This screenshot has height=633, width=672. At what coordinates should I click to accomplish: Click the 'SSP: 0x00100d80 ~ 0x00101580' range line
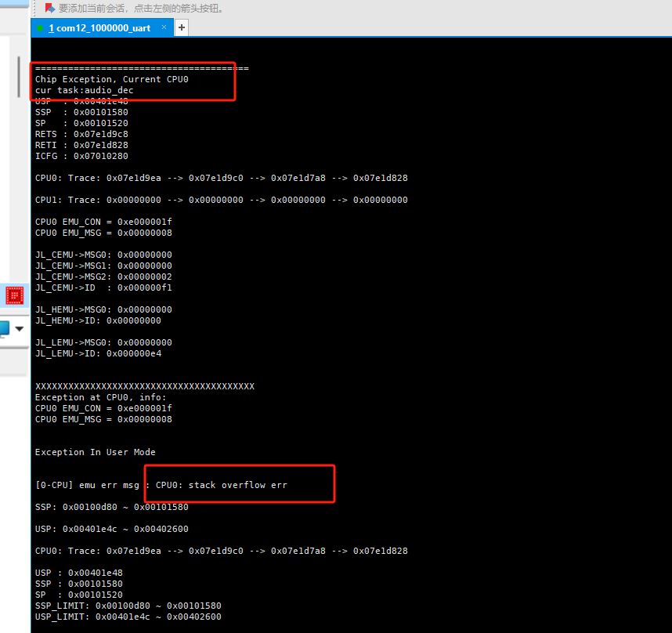(x=112, y=507)
